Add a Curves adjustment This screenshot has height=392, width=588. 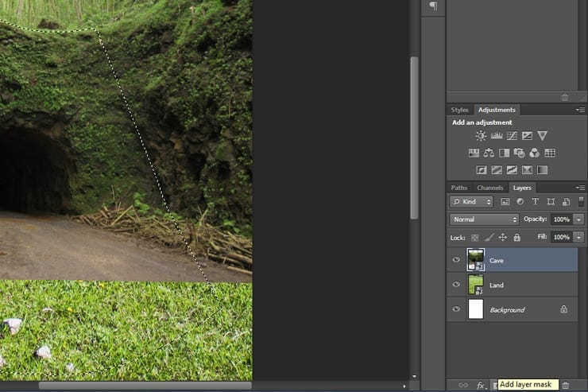click(512, 136)
